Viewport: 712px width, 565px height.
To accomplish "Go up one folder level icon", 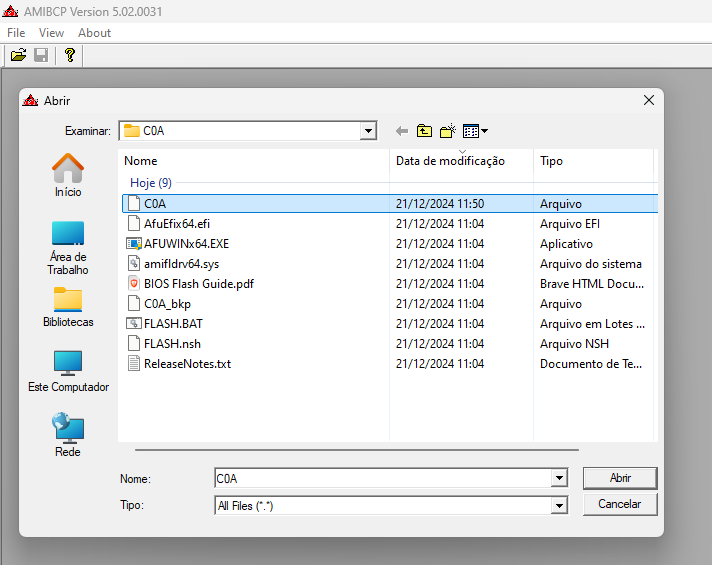I will [x=424, y=131].
